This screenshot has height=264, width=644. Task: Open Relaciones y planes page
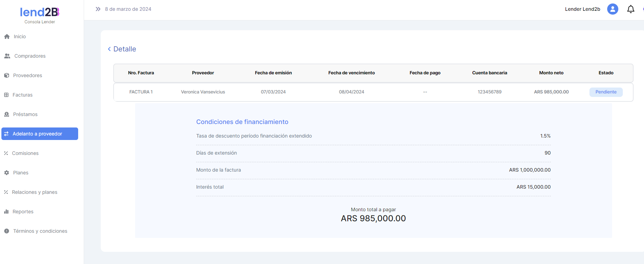coord(34,192)
